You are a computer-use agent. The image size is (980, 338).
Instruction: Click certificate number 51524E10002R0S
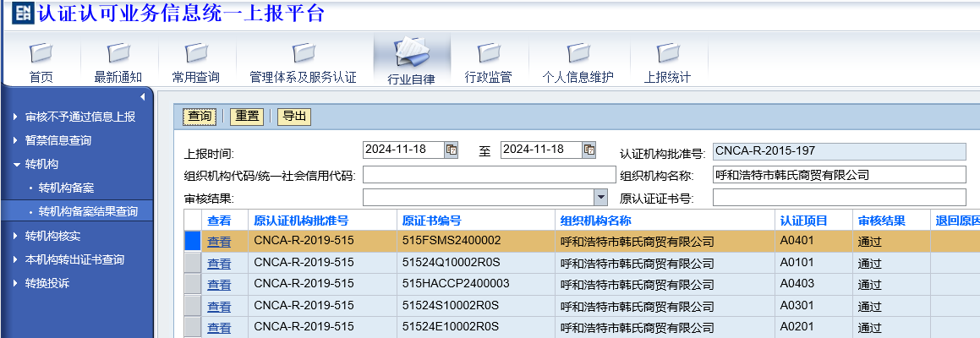[451, 327]
